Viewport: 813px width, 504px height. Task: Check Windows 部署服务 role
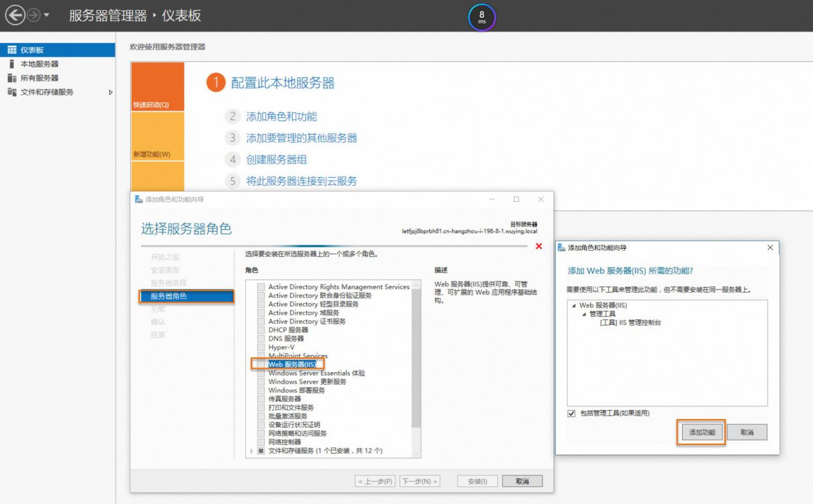pos(261,390)
